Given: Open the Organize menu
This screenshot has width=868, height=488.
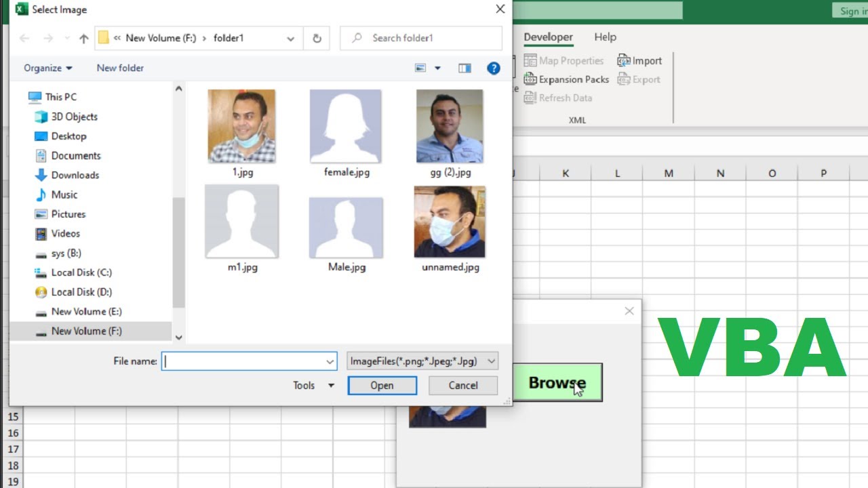Looking at the screenshot, I should [47, 68].
